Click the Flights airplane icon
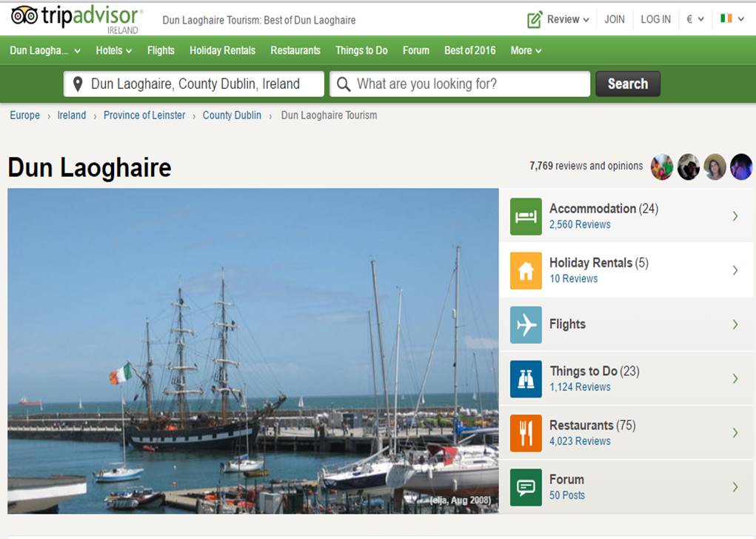 pos(526,324)
